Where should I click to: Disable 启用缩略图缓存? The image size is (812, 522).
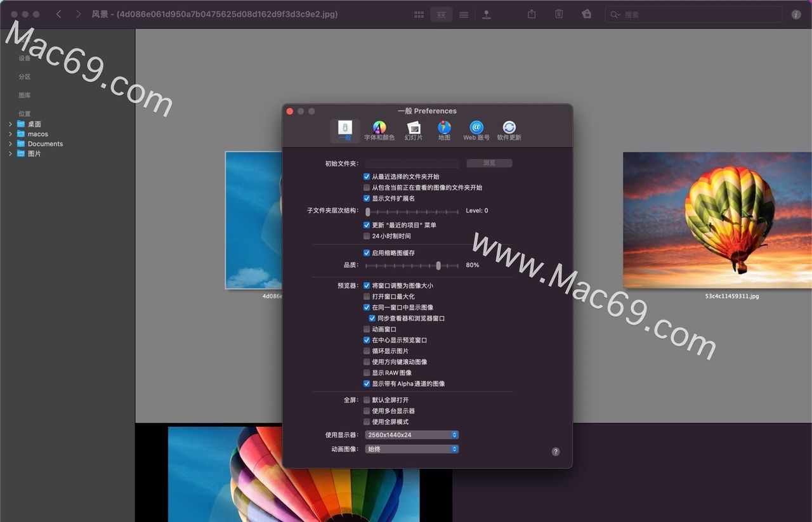point(367,252)
